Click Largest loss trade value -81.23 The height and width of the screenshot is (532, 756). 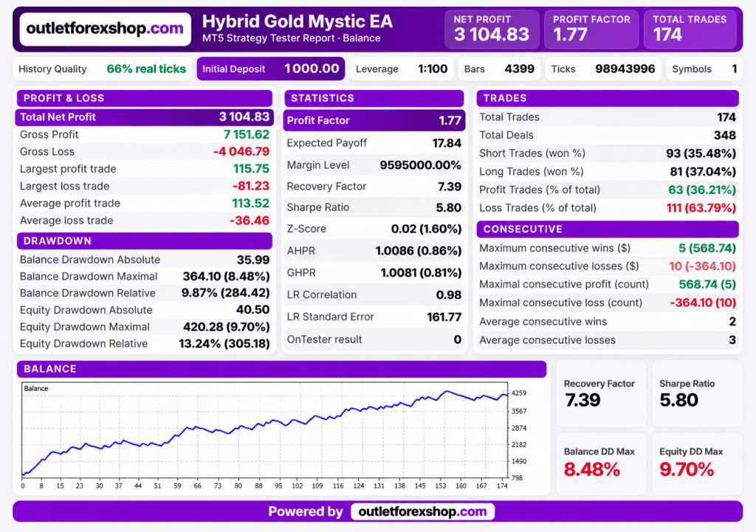point(251,186)
